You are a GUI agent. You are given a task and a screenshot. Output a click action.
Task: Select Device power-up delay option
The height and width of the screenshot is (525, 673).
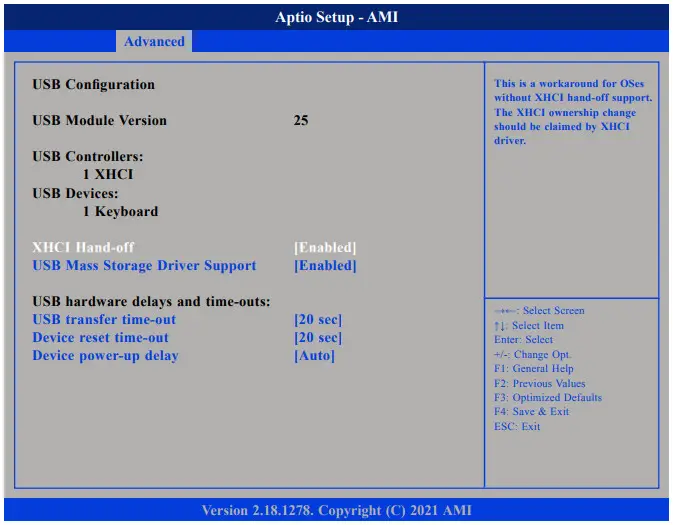[105, 355]
